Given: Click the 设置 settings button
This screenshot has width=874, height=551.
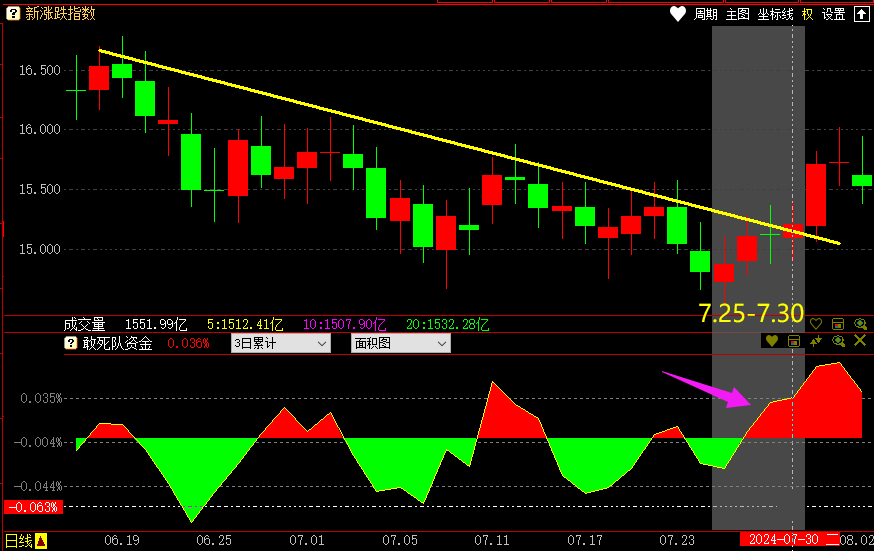Looking at the screenshot, I should [834, 14].
